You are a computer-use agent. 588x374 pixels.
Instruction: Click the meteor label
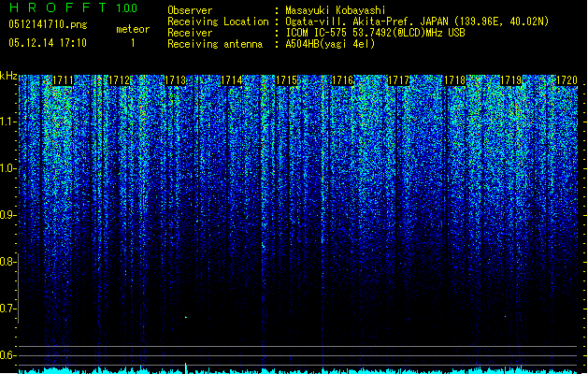pyautogui.click(x=133, y=29)
